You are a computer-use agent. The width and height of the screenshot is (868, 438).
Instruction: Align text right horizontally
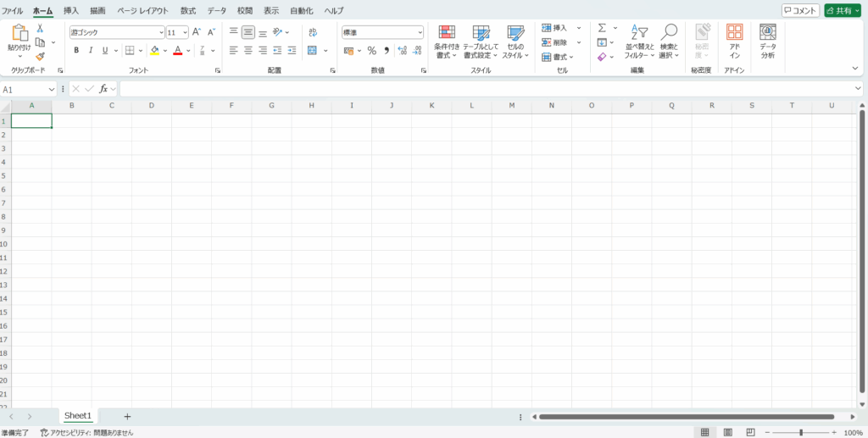coord(263,50)
